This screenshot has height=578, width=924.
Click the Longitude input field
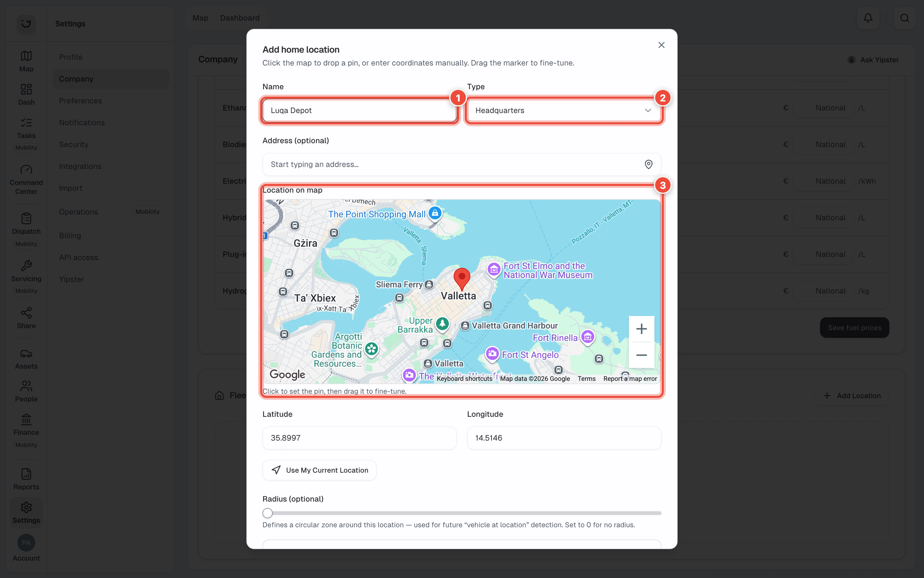(x=564, y=438)
